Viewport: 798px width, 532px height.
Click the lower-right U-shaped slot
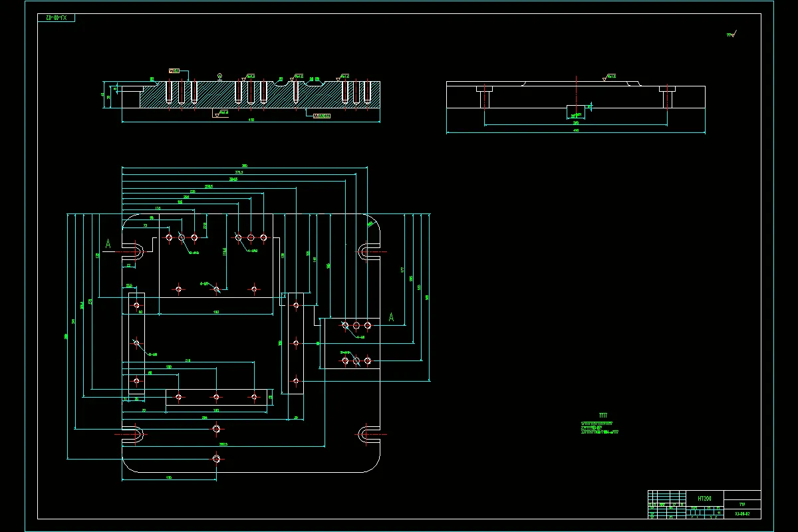[369, 435]
